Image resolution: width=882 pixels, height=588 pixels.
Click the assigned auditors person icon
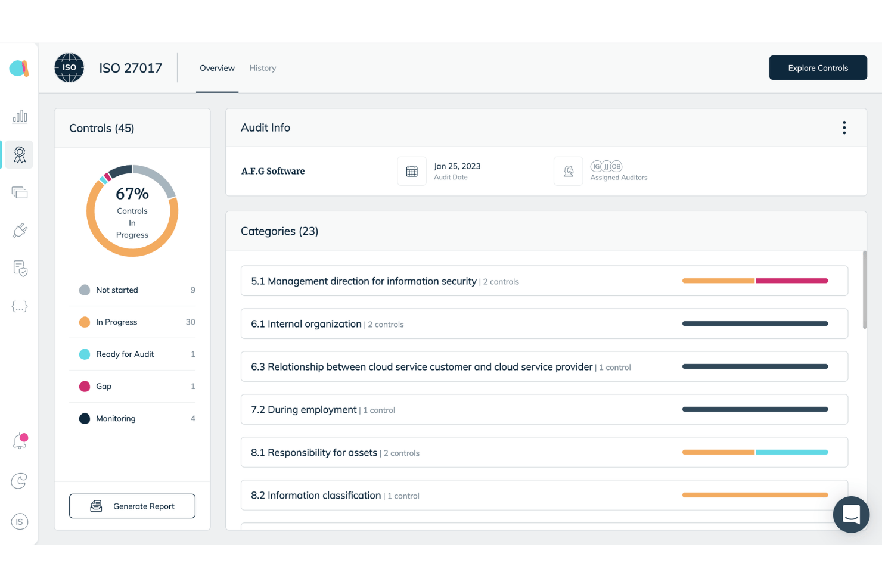click(x=569, y=172)
